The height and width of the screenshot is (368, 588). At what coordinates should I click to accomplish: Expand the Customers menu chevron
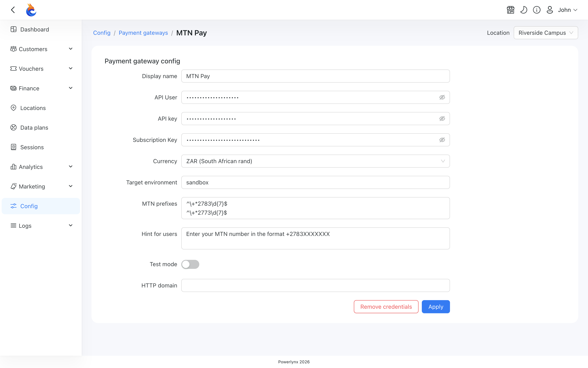tap(71, 49)
